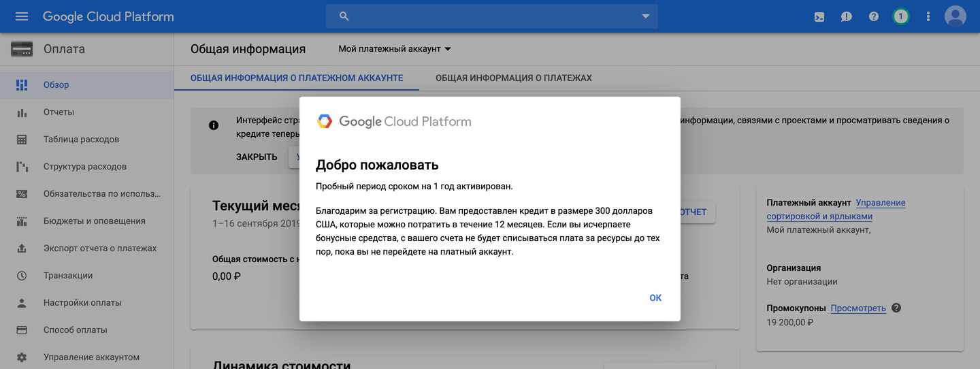Activate Cloud Shell terminal icon
This screenshot has height=369, width=980.
pyautogui.click(x=819, y=16)
